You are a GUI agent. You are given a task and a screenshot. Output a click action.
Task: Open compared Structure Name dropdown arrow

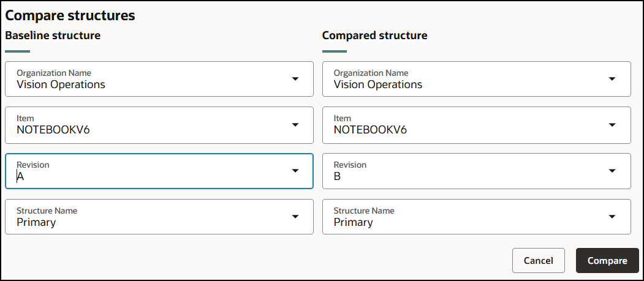tap(612, 217)
